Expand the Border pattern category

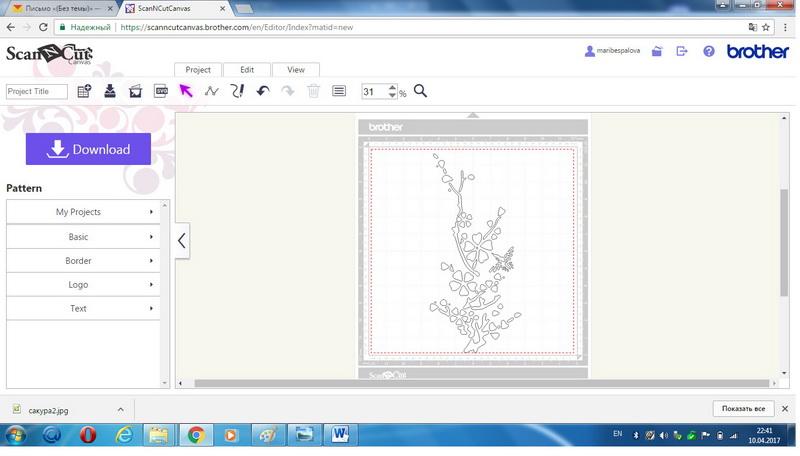pos(83,261)
